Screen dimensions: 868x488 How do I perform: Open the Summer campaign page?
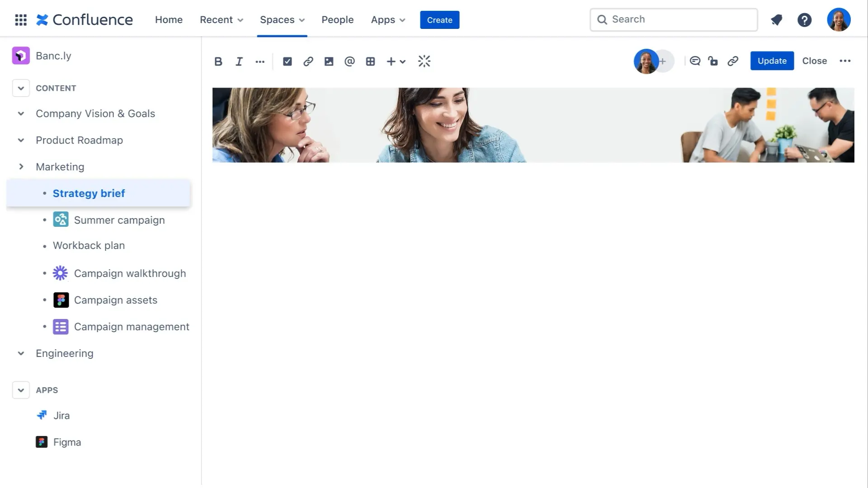pos(119,220)
